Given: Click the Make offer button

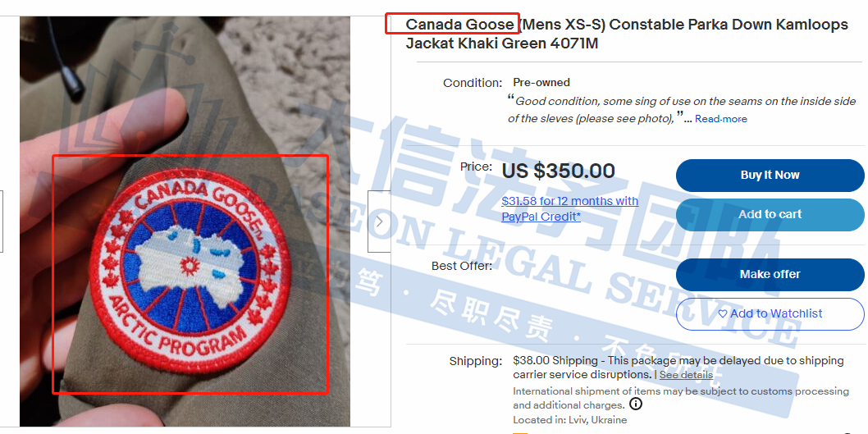Looking at the screenshot, I should pos(770,274).
